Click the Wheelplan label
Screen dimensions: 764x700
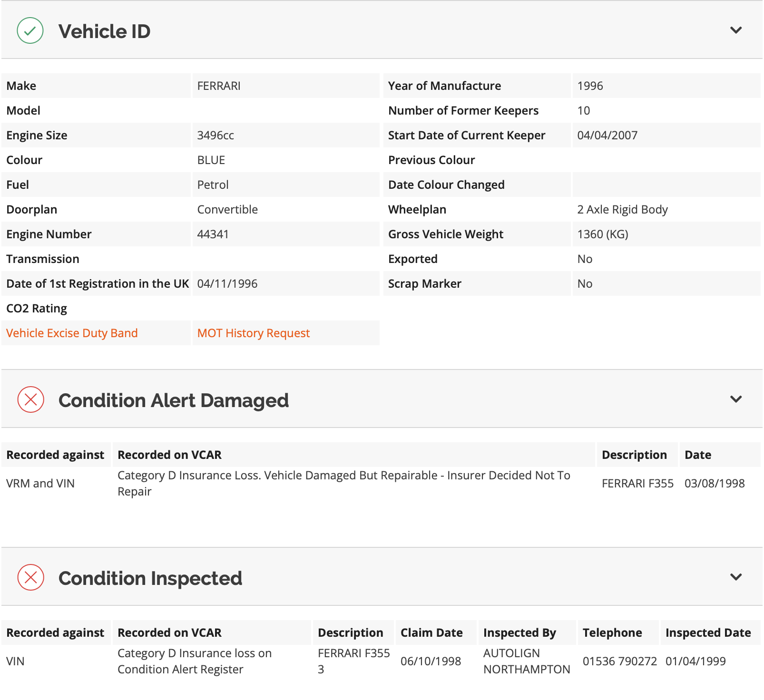click(x=417, y=210)
